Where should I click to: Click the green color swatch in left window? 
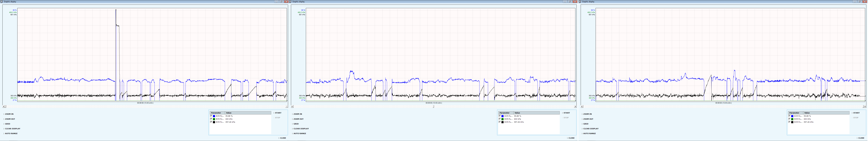point(214,119)
